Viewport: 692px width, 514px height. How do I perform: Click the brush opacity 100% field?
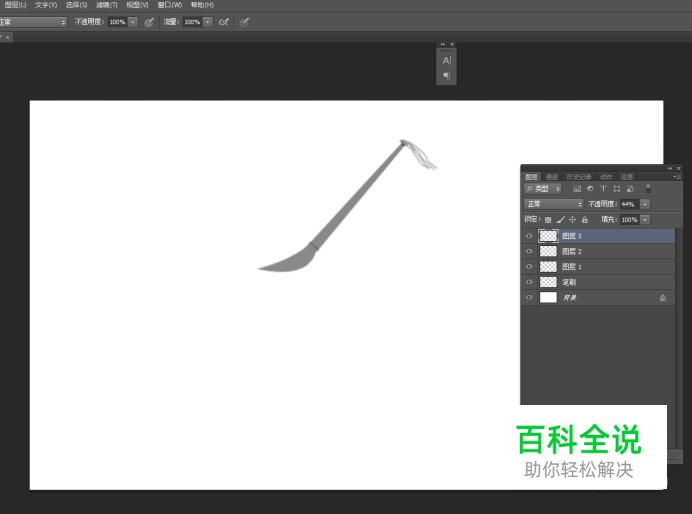click(x=117, y=21)
